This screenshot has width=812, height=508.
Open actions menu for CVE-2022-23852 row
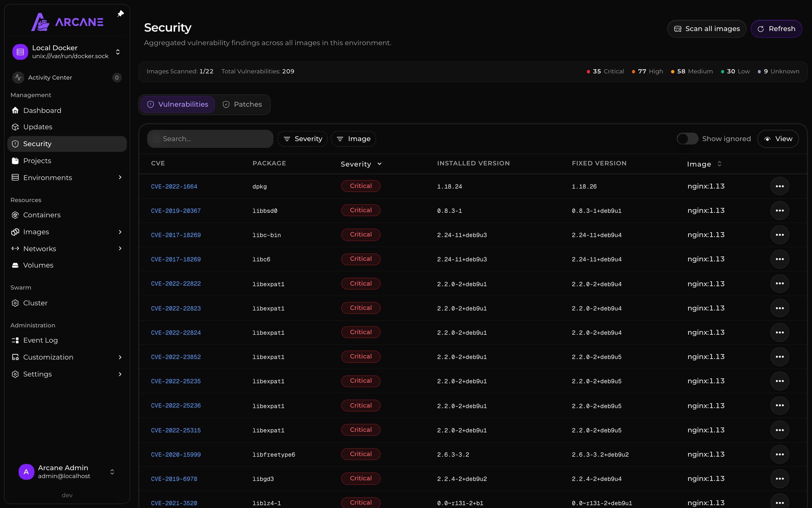(x=780, y=357)
